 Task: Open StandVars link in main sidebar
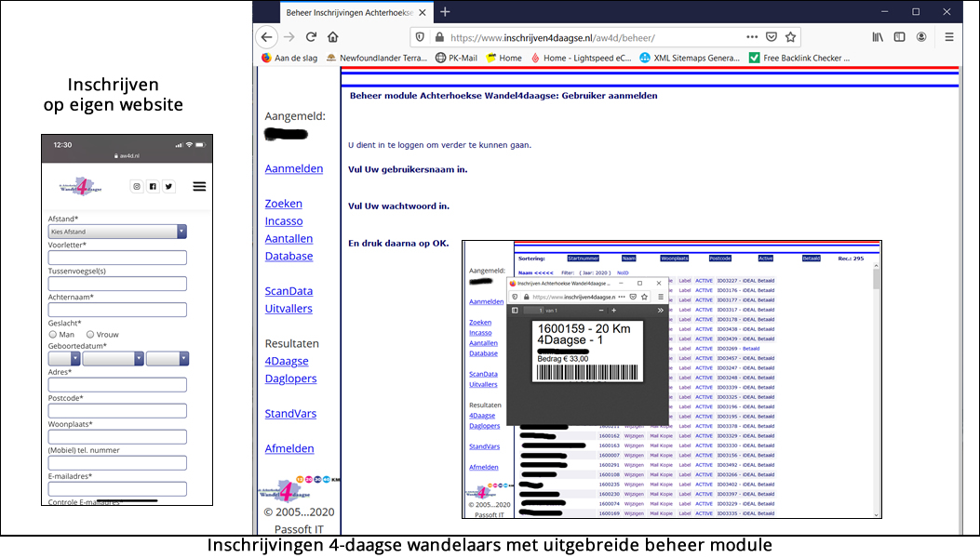coord(290,414)
